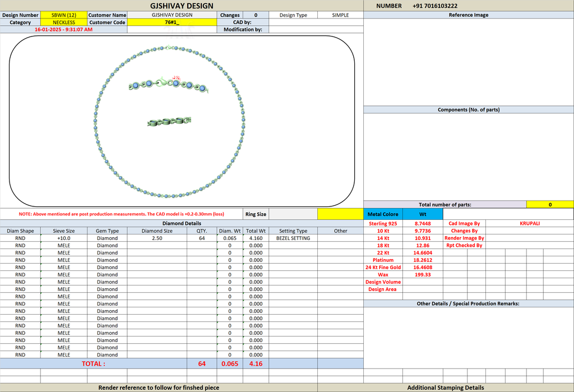Click the necklace CAD render image
Screen dimensions: 574x392
coord(169,122)
